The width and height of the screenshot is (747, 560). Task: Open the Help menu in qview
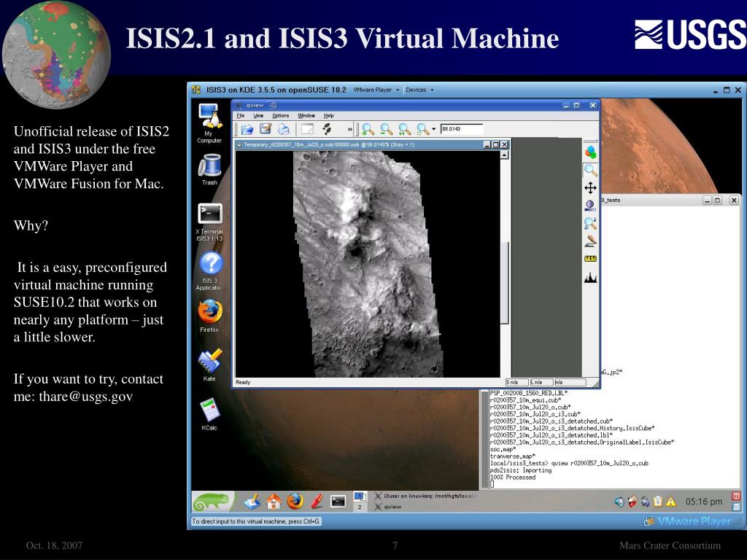329,116
